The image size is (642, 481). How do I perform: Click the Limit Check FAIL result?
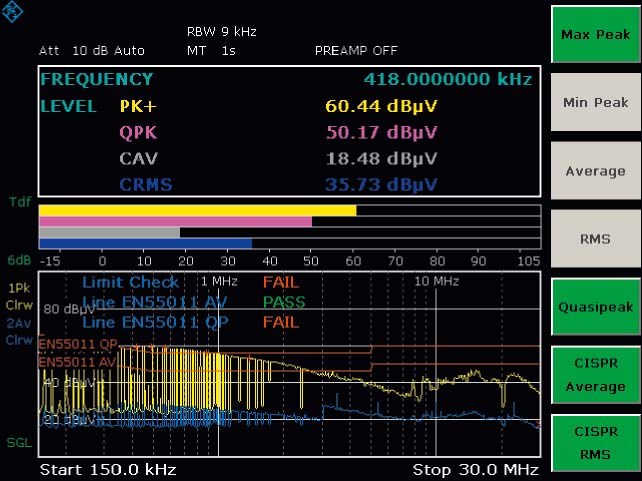click(x=281, y=282)
